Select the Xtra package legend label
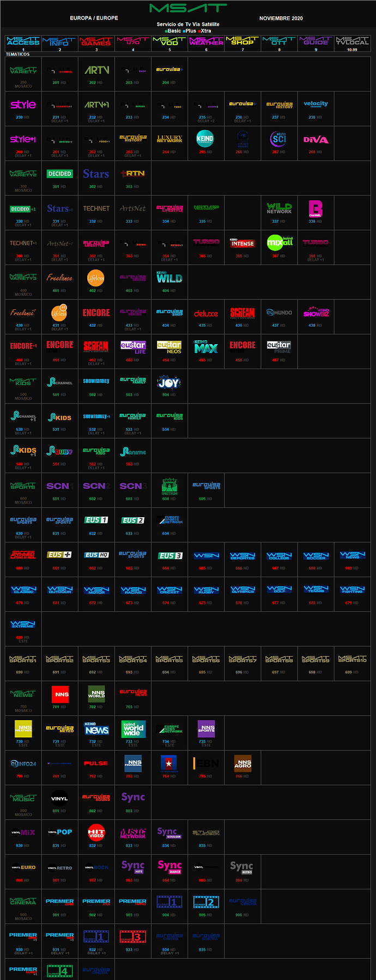The width and height of the screenshot is (376, 980). [205, 31]
